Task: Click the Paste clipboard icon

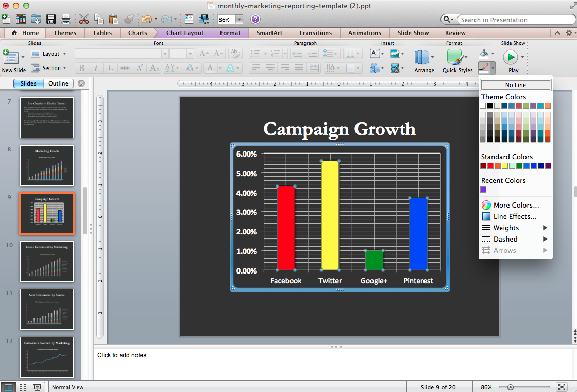Action: [114, 19]
